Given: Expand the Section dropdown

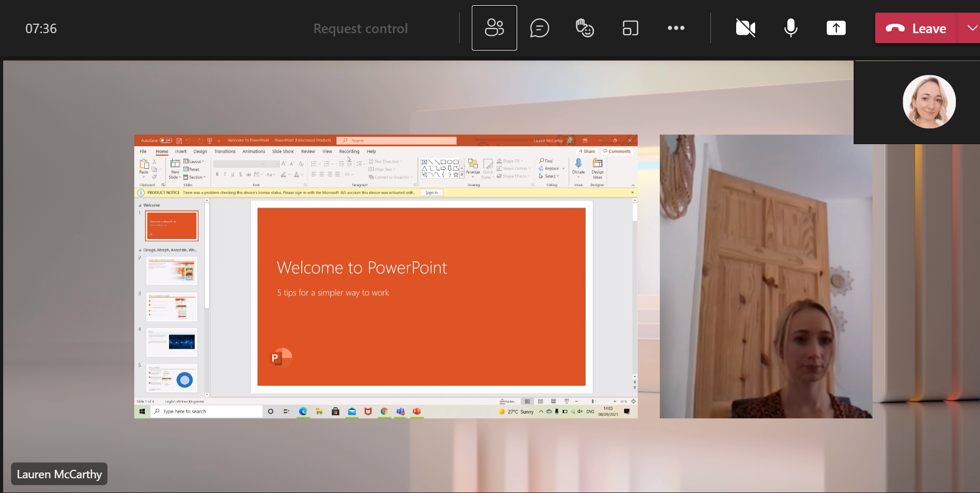Looking at the screenshot, I should pyautogui.click(x=194, y=177).
